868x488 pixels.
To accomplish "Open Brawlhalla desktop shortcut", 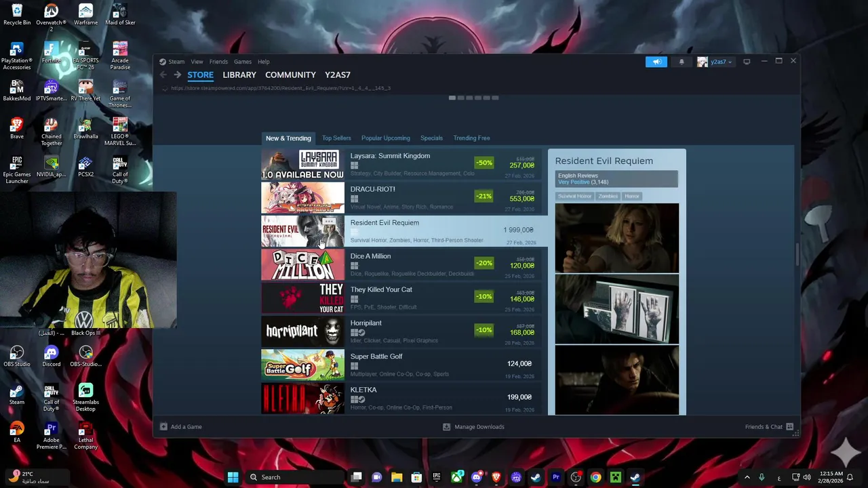I will tap(85, 128).
